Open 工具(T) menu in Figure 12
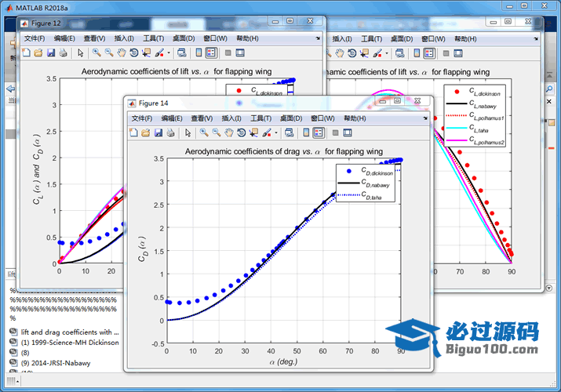561x392 pixels. [x=154, y=38]
